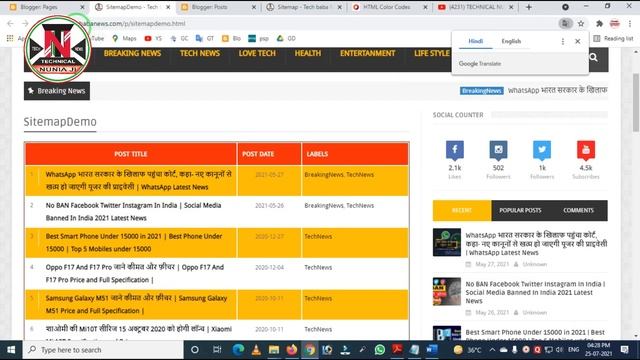Viewport: 640px width, 360px height.
Task: Click the Maps bookmark
Action: (124, 38)
